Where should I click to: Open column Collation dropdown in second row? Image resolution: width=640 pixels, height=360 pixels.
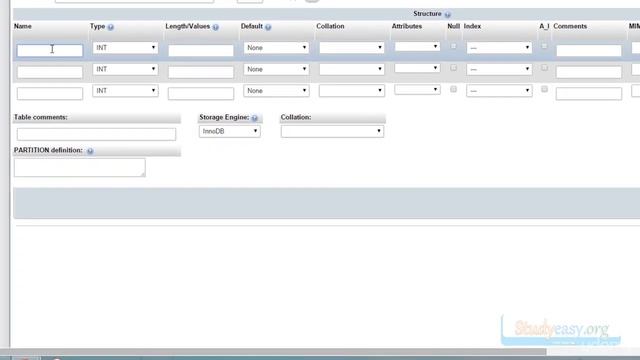352,69
